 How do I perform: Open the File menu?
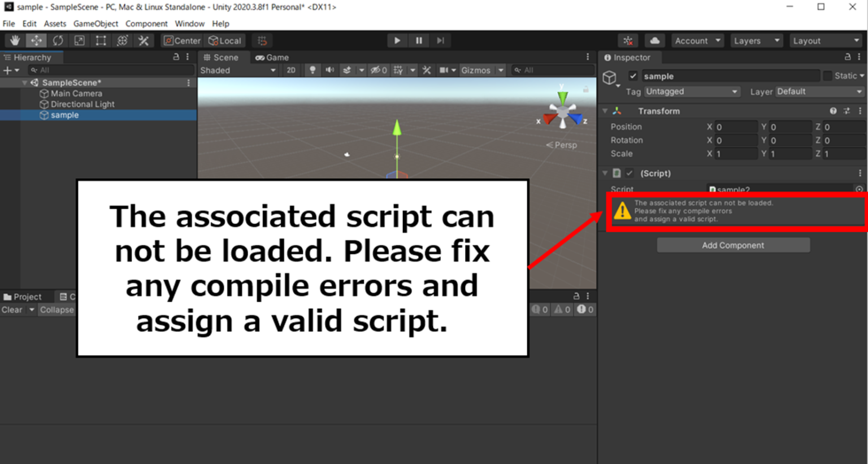tap(9, 24)
